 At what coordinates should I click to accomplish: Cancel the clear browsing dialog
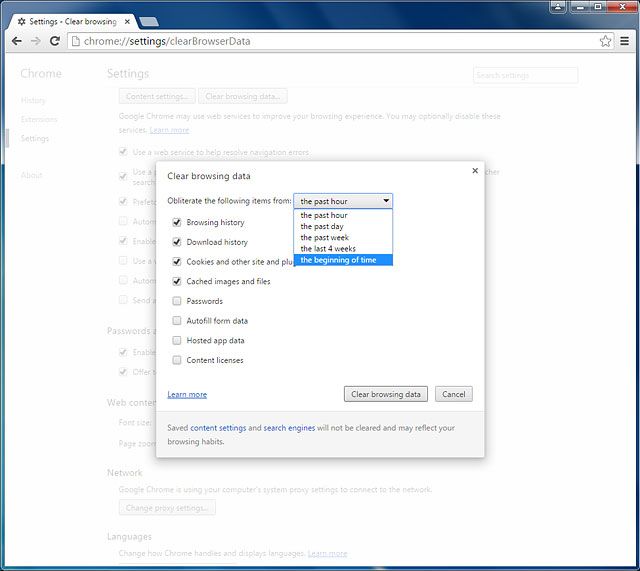click(x=453, y=394)
